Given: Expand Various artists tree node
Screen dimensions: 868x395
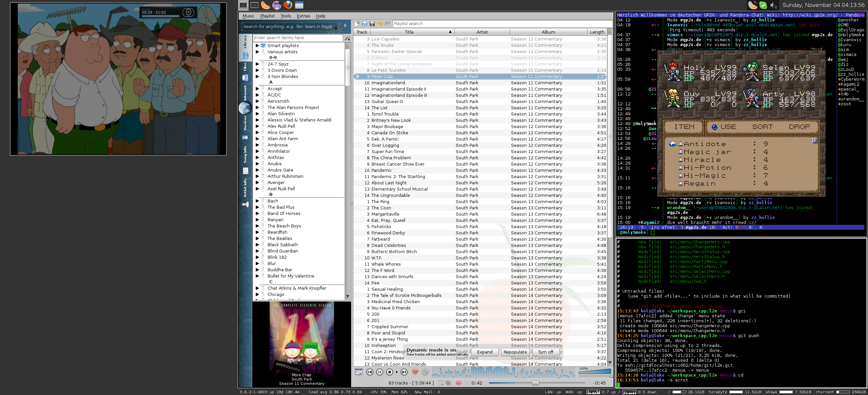Looking at the screenshot, I should pyautogui.click(x=257, y=52).
